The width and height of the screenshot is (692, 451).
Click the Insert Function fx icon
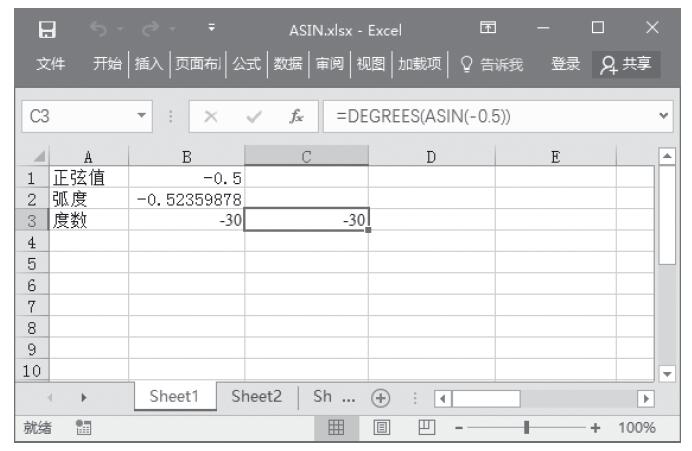click(x=298, y=116)
